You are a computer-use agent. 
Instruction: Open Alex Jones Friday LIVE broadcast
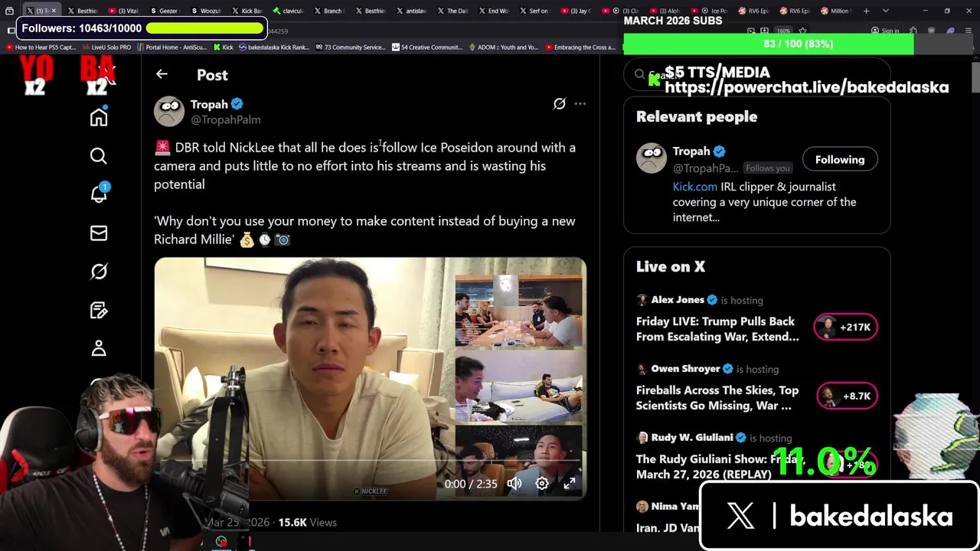[x=717, y=329]
